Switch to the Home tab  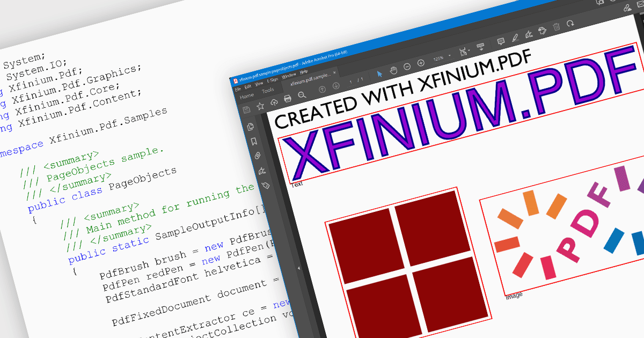point(246,96)
